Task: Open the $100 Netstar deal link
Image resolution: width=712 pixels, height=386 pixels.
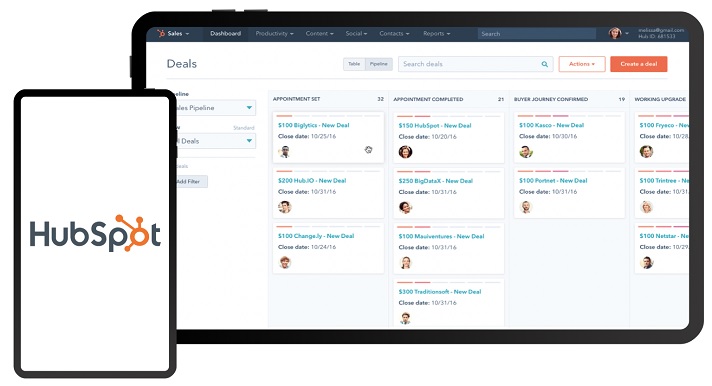Action: 664,236
